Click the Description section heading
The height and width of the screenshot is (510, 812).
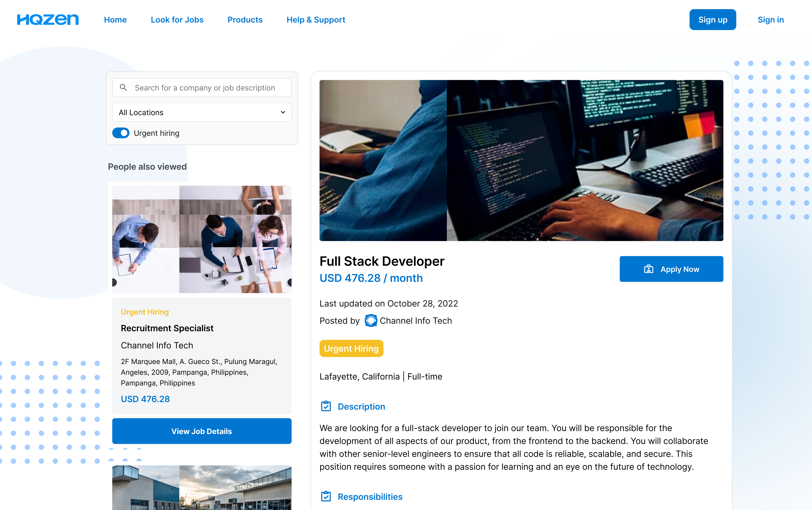click(x=361, y=407)
